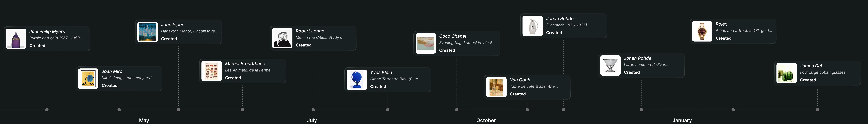Select the Johan Rohde hammered silver bowl thumbnail
Image resolution: width=868 pixels, height=124 pixels.
(x=610, y=65)
